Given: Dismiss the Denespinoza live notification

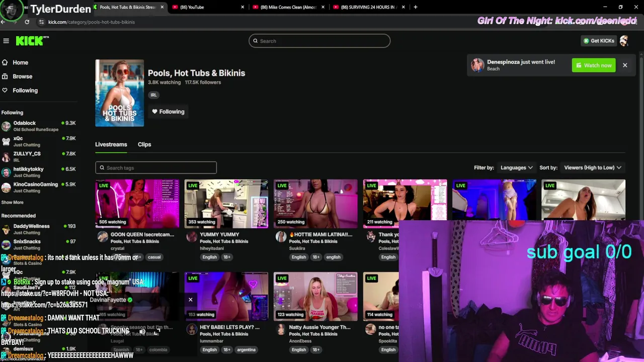Looking at the screenshot, I should coord(625,65).
